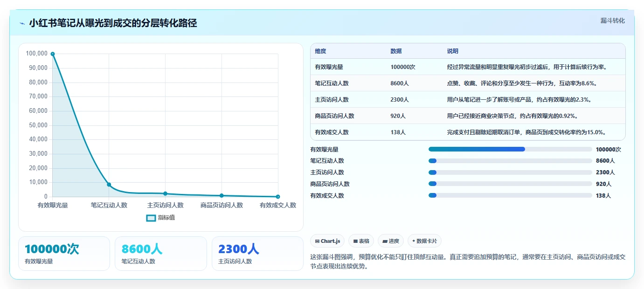The image size is (644, 289).
Task: Click the 商品页访问人数 x-axis label
Action: (222, 205)
